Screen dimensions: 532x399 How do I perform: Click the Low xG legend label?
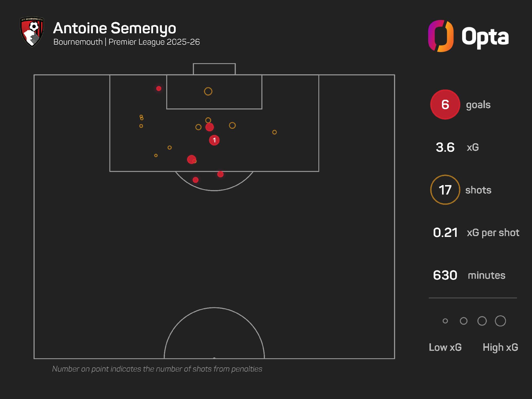pos(445,347)
